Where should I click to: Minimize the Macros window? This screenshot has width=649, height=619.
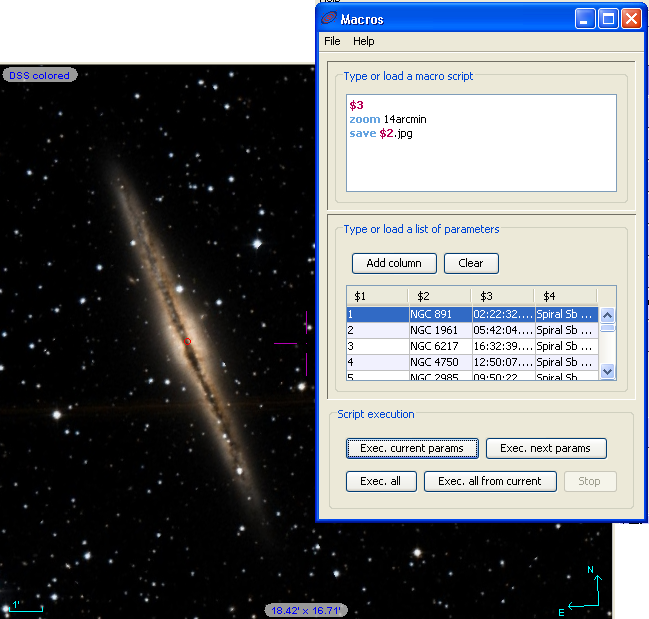pos(585,19)
